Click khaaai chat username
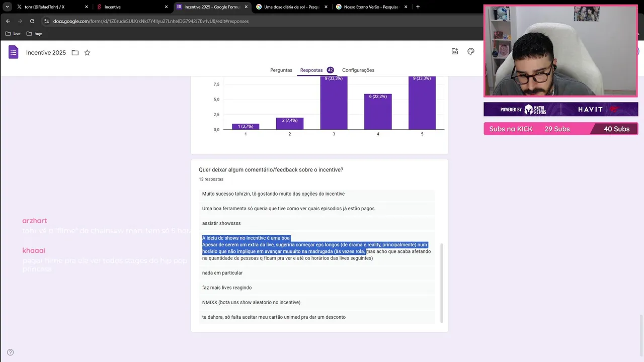The height and width of the screenshot is (362, 644). (x=34, y=250)
